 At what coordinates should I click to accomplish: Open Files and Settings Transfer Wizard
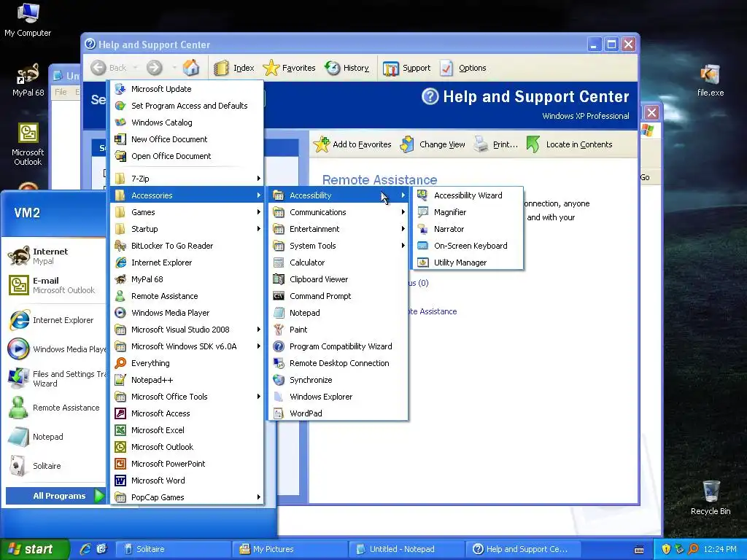(55, 378)
